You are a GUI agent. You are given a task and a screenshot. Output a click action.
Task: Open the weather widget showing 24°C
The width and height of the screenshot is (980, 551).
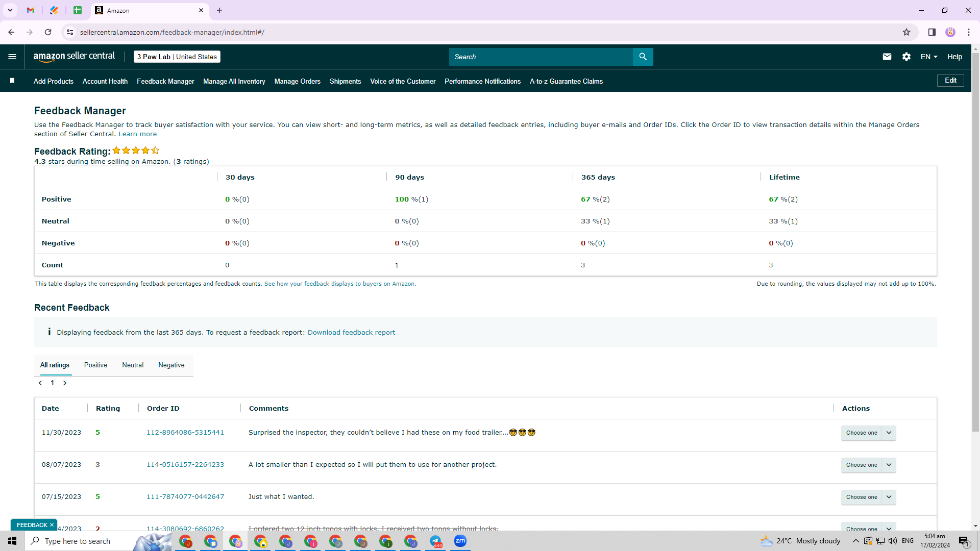[800, 541]
